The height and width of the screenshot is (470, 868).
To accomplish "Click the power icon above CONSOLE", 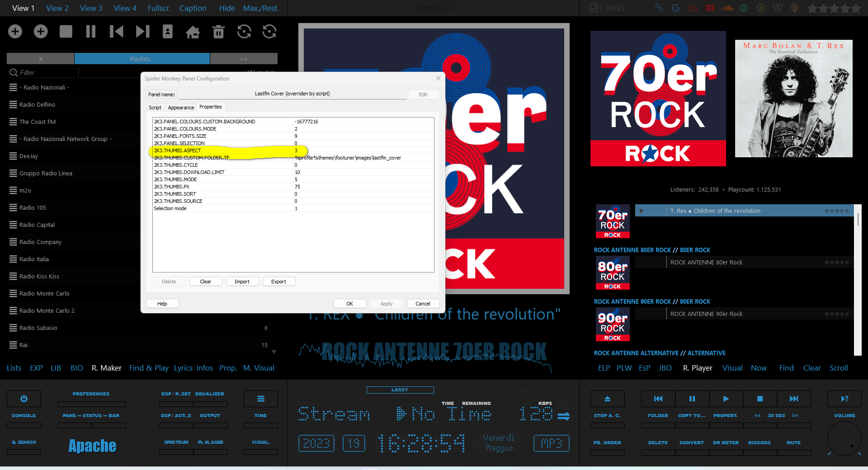I will [24, 399].
